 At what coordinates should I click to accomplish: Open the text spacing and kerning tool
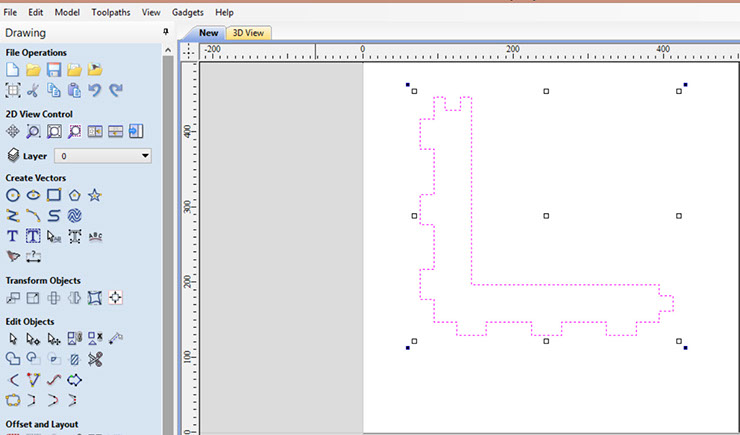[74, 236]
